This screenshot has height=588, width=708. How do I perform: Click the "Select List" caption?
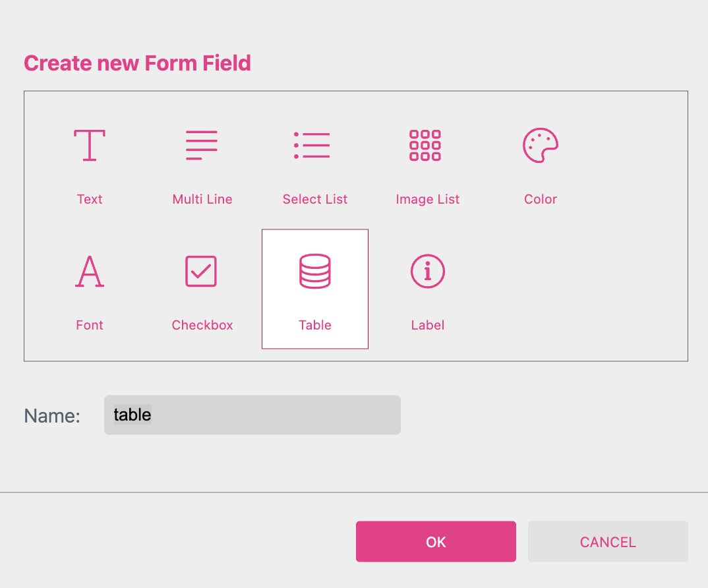tap(315, 199)
